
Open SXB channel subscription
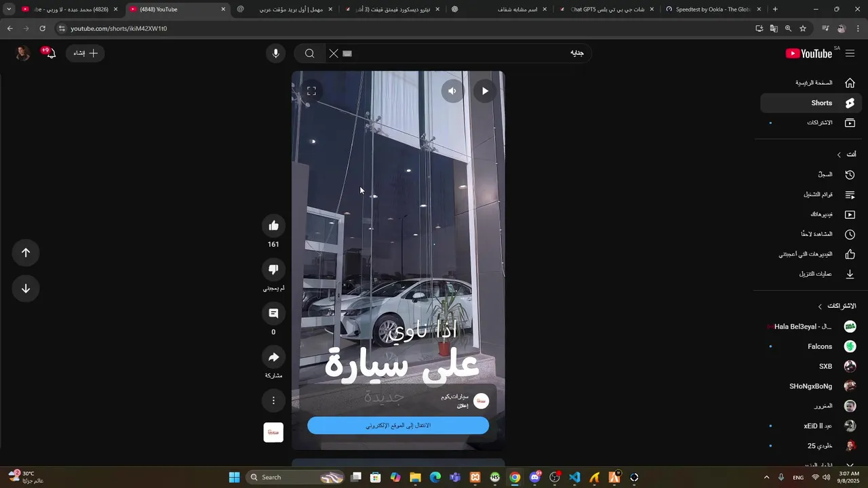[812, 366]
